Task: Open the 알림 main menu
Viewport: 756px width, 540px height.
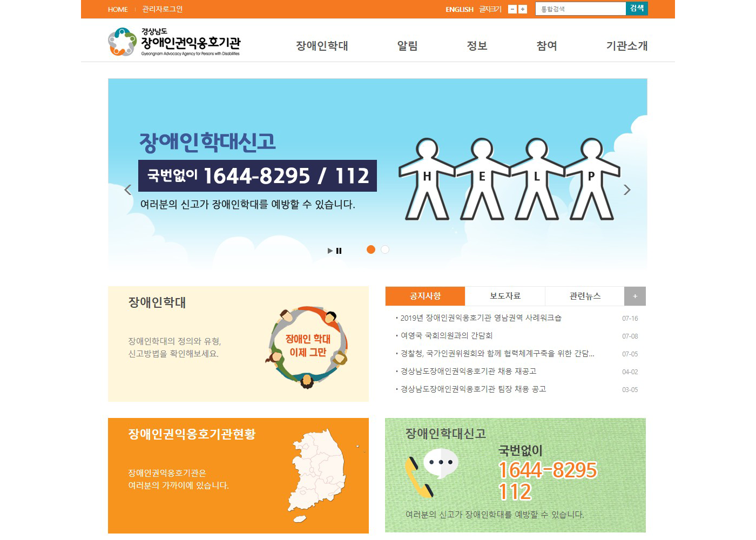Action: (408, 46)
